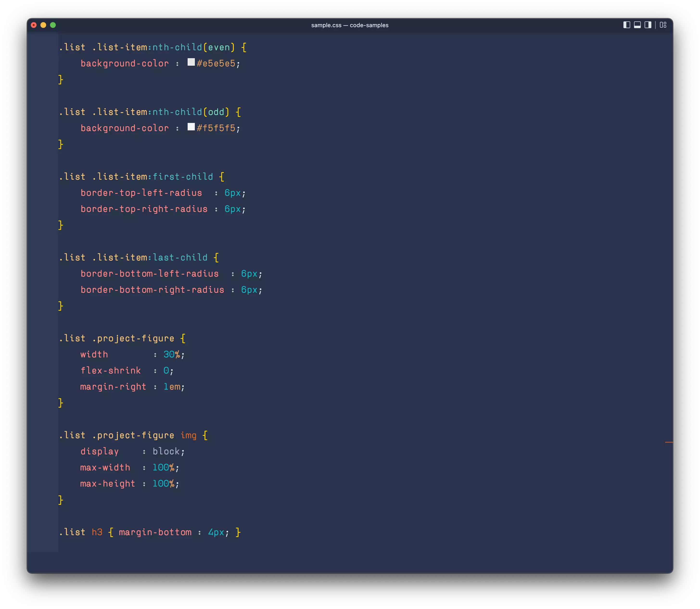Image resolution: width=700 pixels, height=609 pixels.
Task: Click the first-child pseudo-class text
Action: [x=183, y=177]
